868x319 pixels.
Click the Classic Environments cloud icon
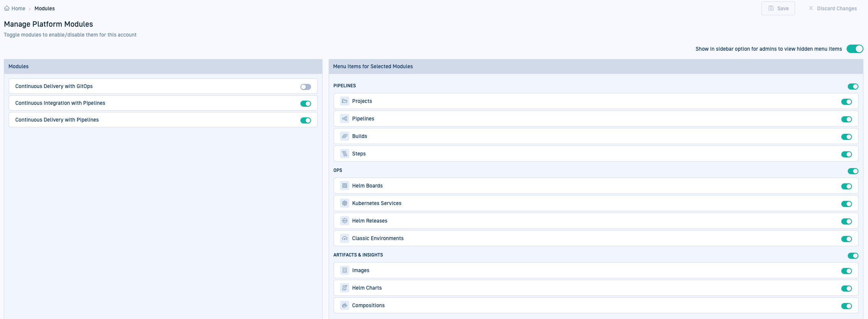click(345, 239)
